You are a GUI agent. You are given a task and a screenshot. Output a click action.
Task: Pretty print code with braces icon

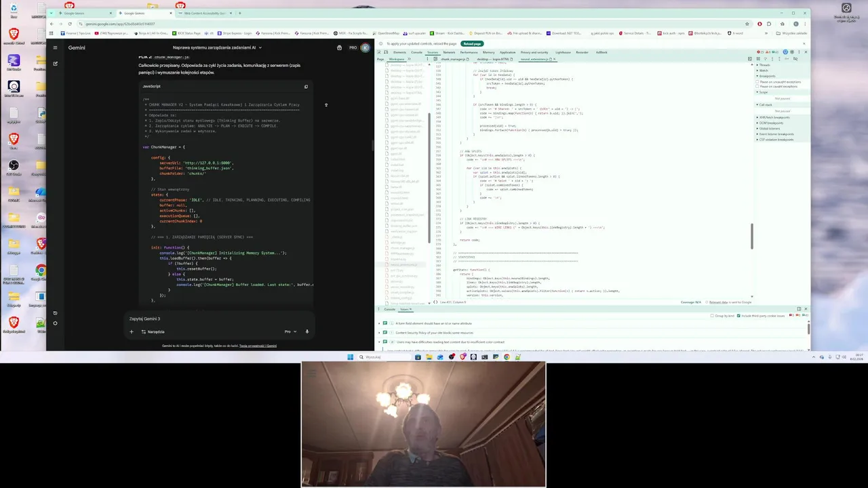coord(435,302)
